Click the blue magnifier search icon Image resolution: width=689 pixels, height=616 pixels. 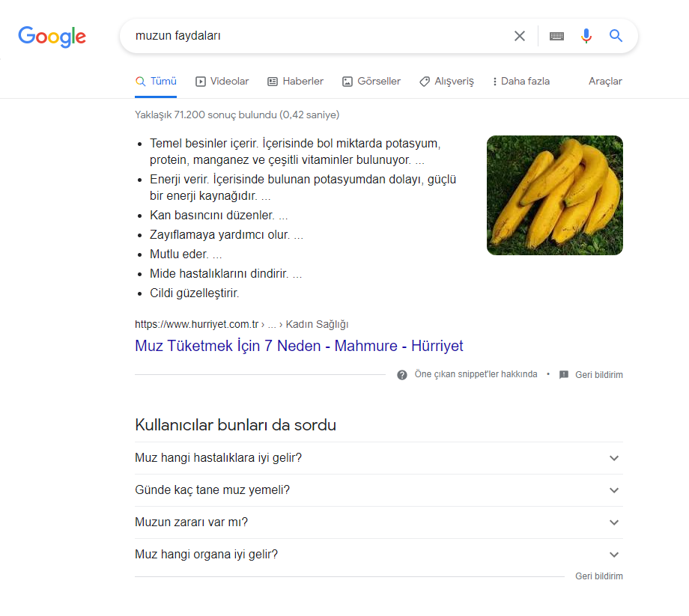616,36
